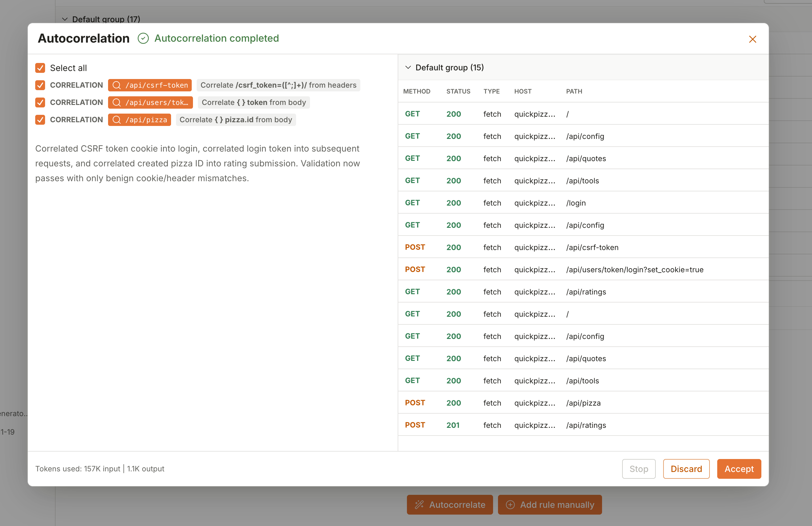The image size is (812, 526).
Task: Click the Add rule manually button
Action: tap(550, 505)
